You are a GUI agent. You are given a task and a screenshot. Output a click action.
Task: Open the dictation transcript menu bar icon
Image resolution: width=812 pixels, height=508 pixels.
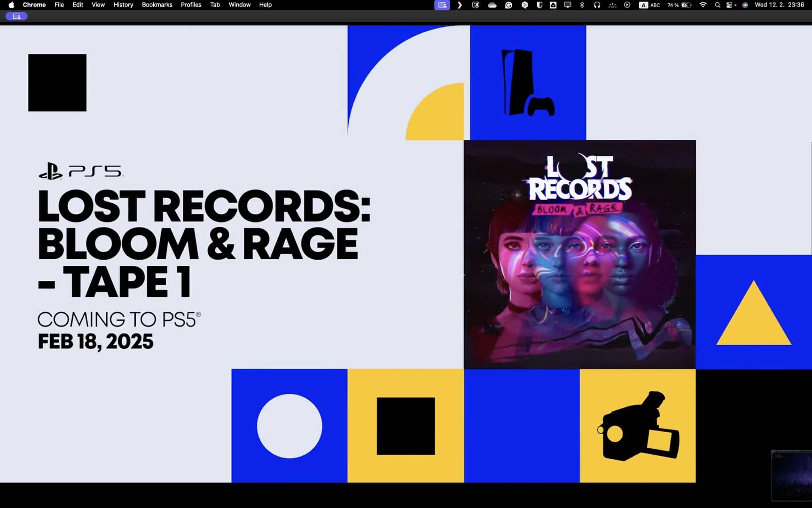tap(476, 5)
